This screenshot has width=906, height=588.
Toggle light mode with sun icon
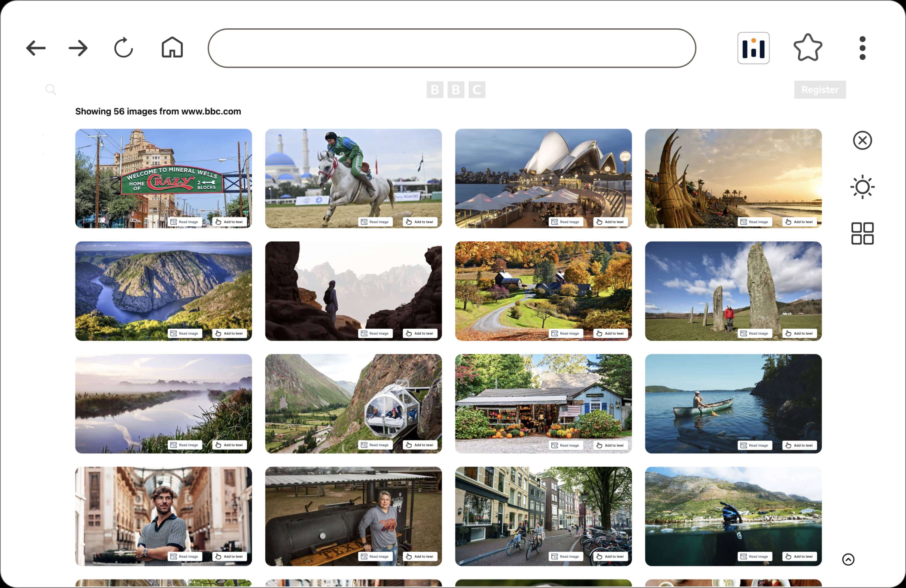(x=862, y=187)
